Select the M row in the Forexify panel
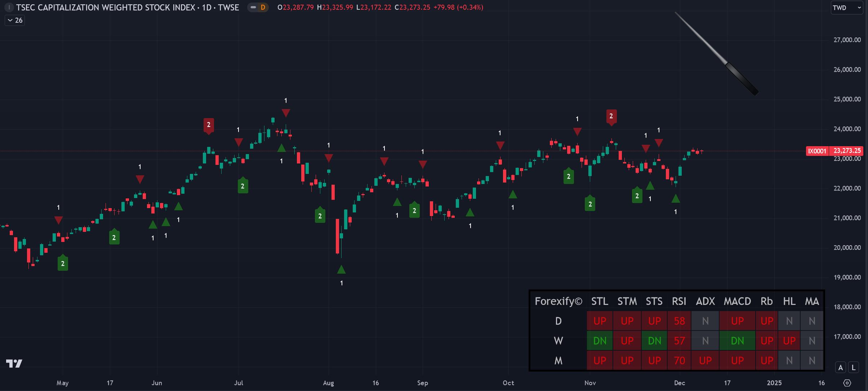This screenshot has width=868, height=391. [558, 360]
